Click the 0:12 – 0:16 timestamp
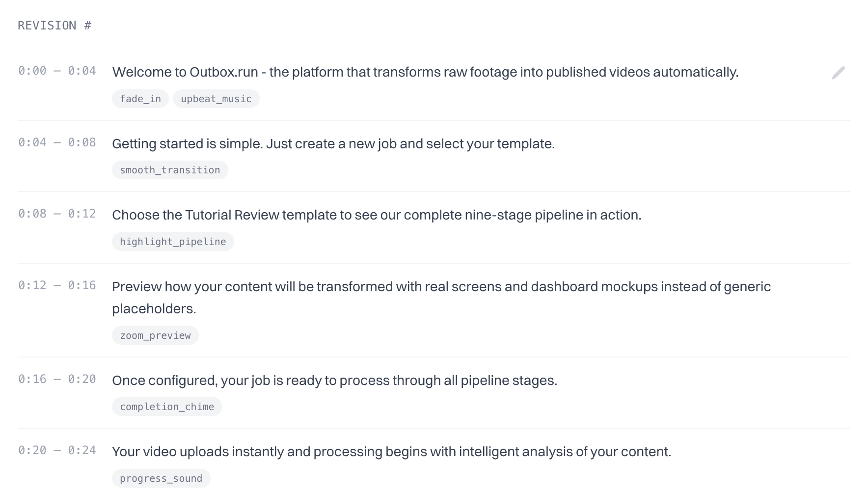The width and height of the screenshot is (868, 496). [x=57, y=285]
